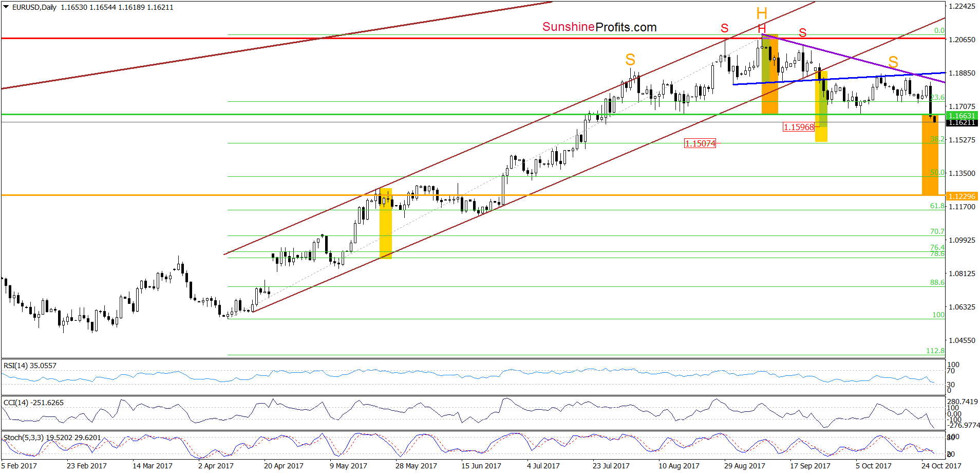Screen dimensions: 980x473
Task: Click the black 1.16211 current price tag
Action: (962, 122)
